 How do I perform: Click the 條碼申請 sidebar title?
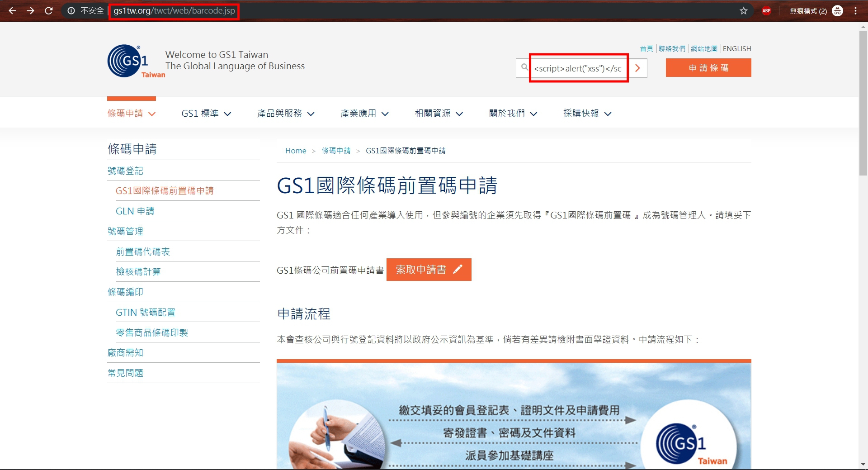[x=132, y=149]
